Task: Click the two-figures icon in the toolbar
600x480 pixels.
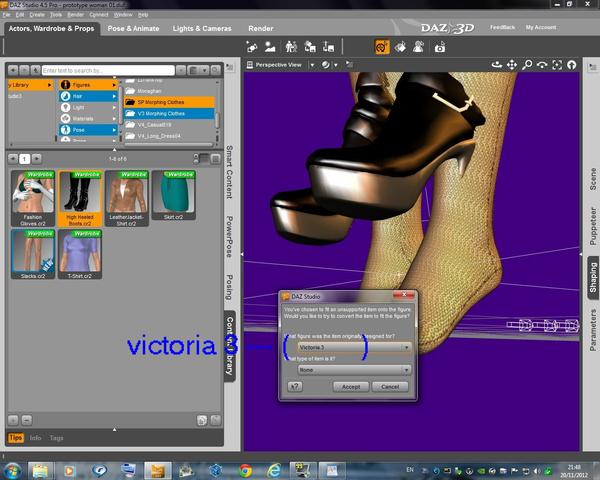Action: (292, 47)
